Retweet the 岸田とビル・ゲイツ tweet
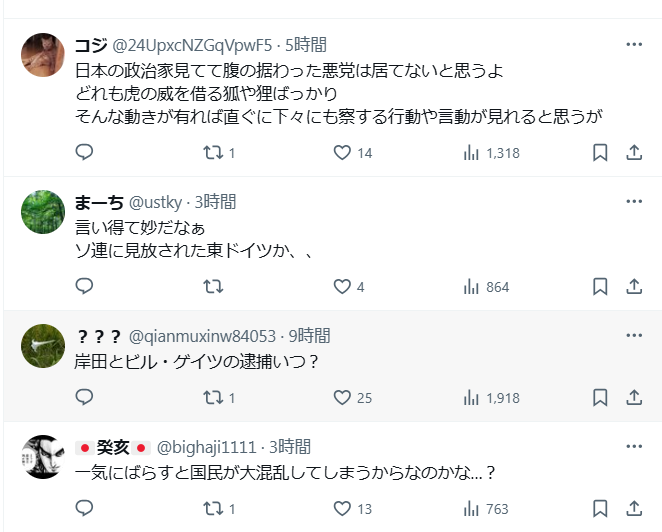Image resolution: width=662 pixels, height=532 pixels. pos(213,397)
